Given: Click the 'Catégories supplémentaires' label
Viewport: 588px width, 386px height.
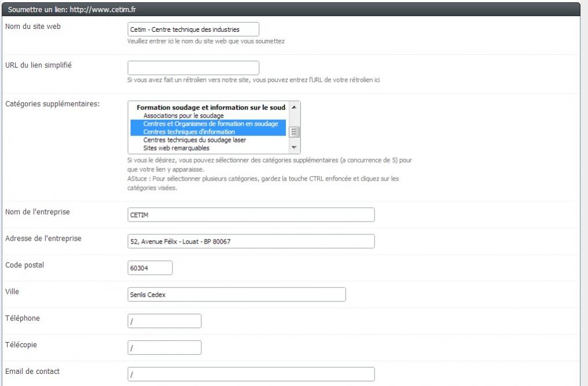Looking at the screenshot, I should (x=53, y=104).
